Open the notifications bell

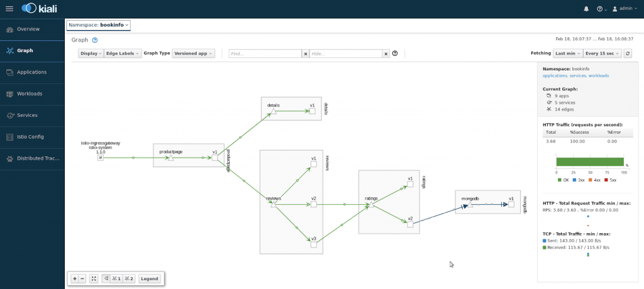point(586,9)
